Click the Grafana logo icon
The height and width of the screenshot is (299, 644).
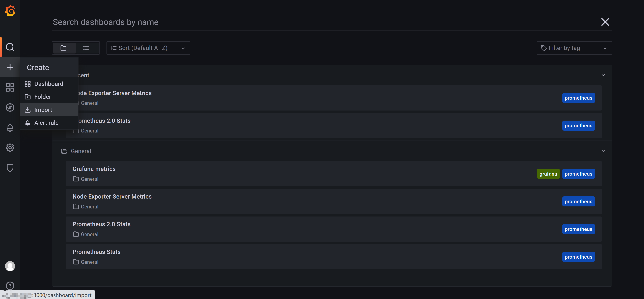tap(10, 11)
